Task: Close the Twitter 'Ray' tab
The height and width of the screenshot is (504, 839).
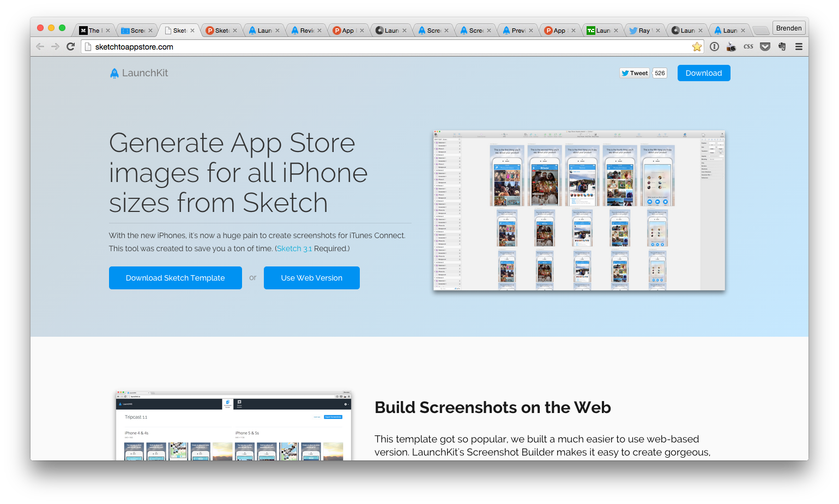Action: (x=658, y=31)
